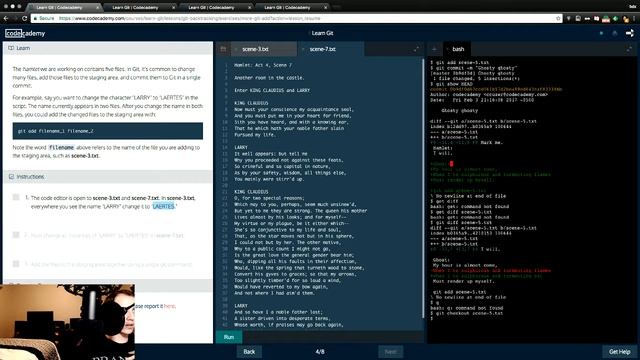Viewport: 640px width, 360px height.
Task: Click the 4/8 progress indicator
Action: 320,352
